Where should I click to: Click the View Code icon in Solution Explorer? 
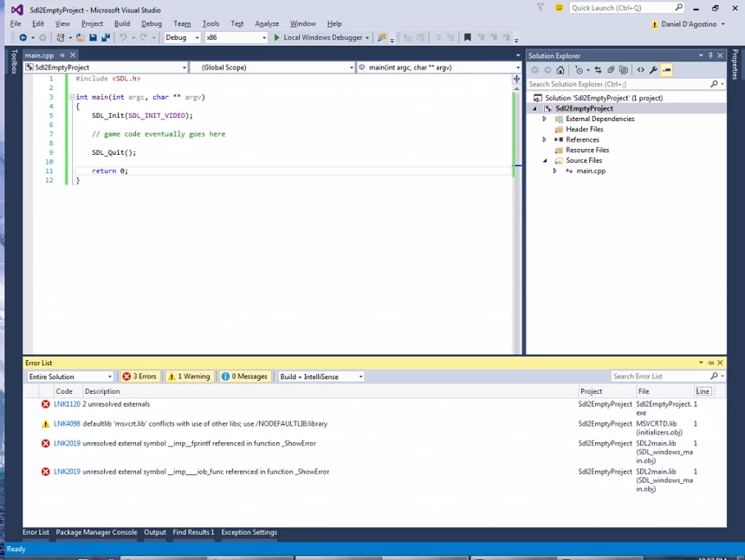pos(640,70)
